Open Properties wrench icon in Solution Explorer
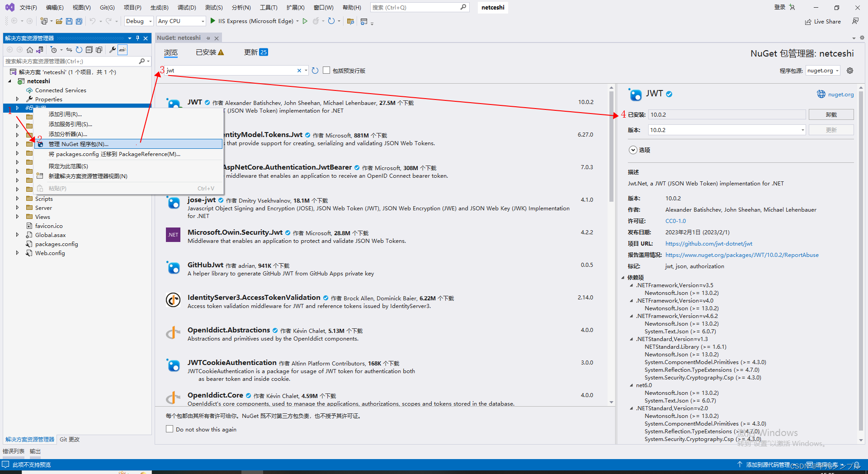 (113, 50)
